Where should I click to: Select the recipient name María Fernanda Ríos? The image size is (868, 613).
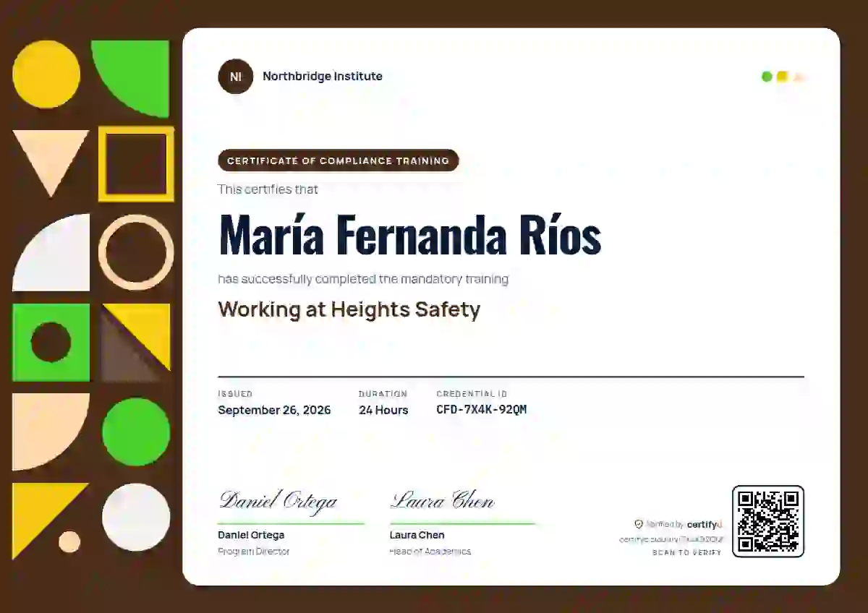click(410, 235)
